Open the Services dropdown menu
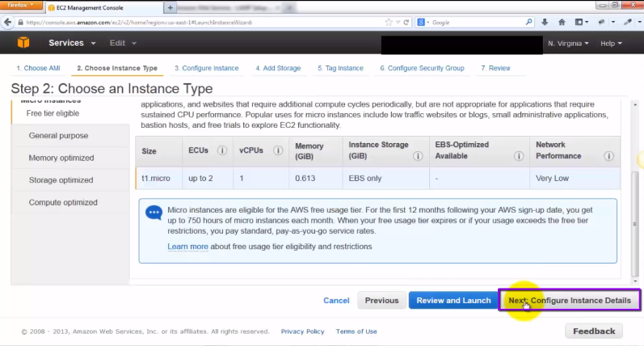 coord(72,43)
